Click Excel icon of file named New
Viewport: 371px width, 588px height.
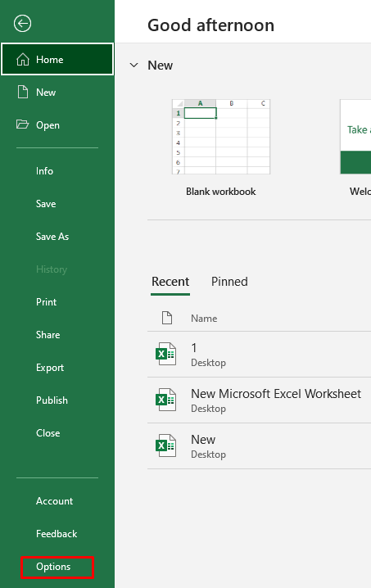pos(165,446)
